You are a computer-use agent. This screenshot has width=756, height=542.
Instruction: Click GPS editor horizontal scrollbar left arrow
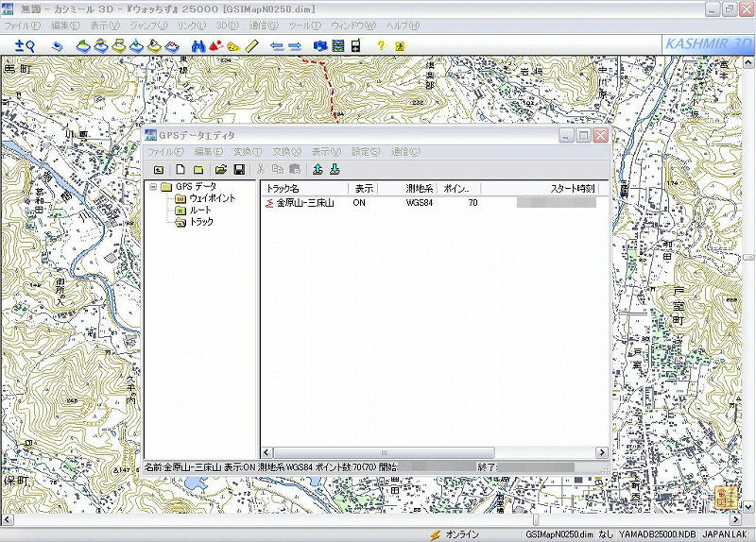pos(266,452)
